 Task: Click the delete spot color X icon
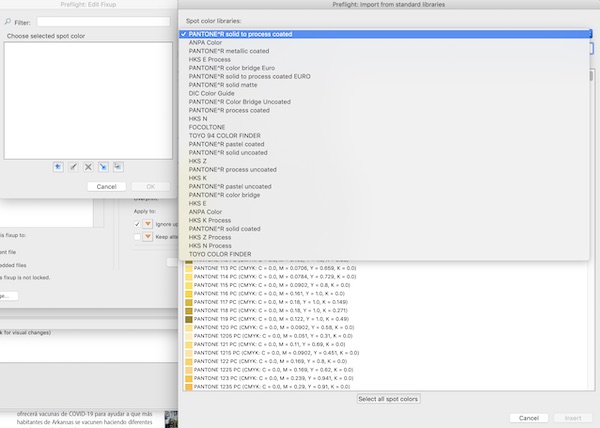coord(88,167)
